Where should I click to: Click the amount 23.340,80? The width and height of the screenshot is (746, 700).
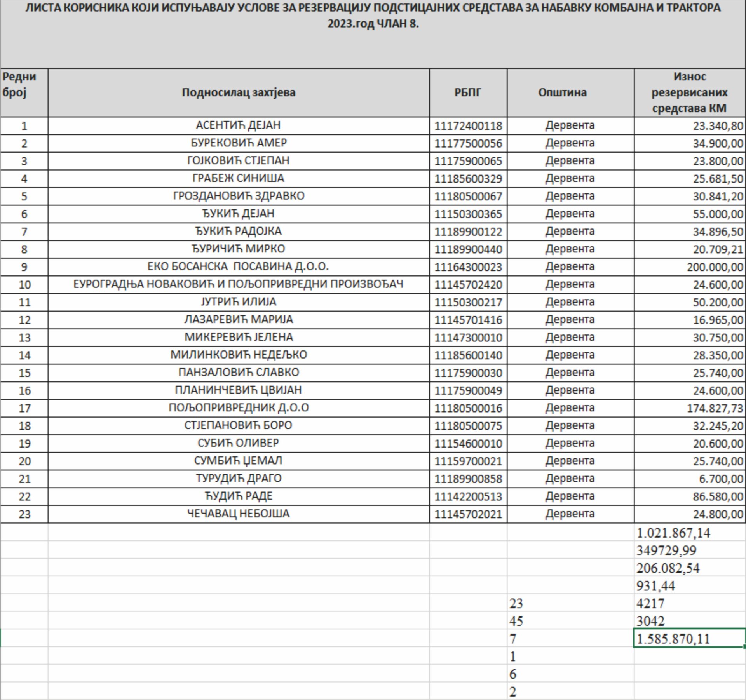[x=690, y=126]
